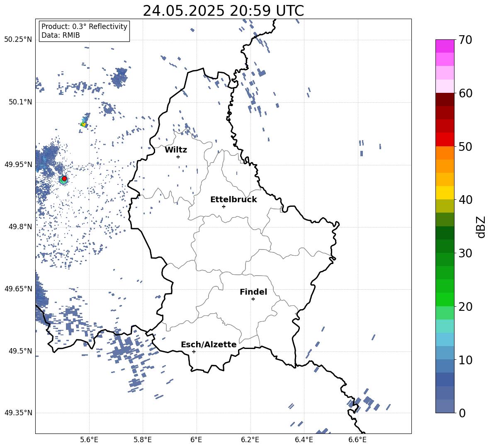Click the orange colorbar segment just below 50
Viewport: 491px width, 448px height.
point(445,153)
